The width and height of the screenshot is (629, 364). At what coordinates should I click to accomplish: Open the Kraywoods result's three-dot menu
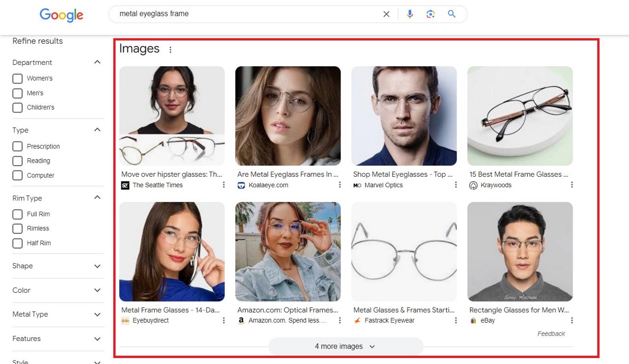coord(572,185)
